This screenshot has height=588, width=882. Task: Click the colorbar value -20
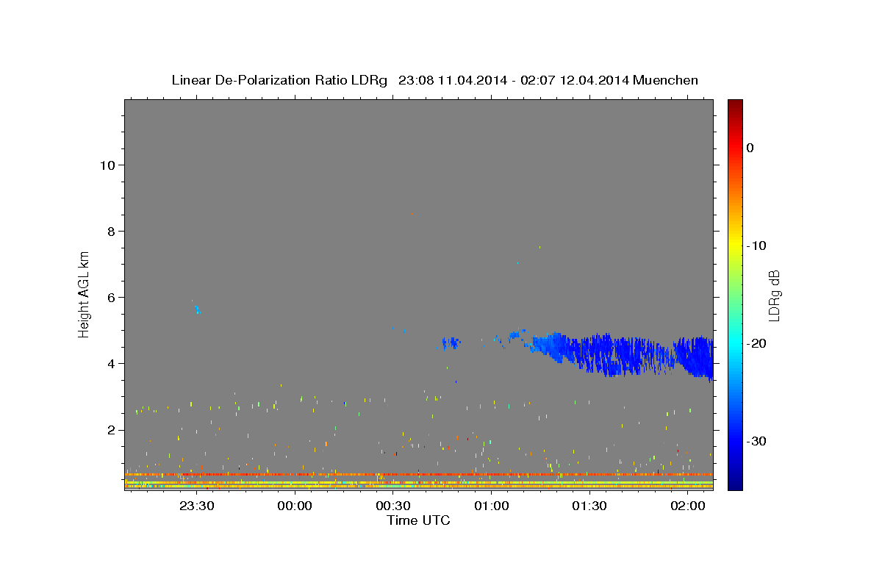[x=756, y=343]
